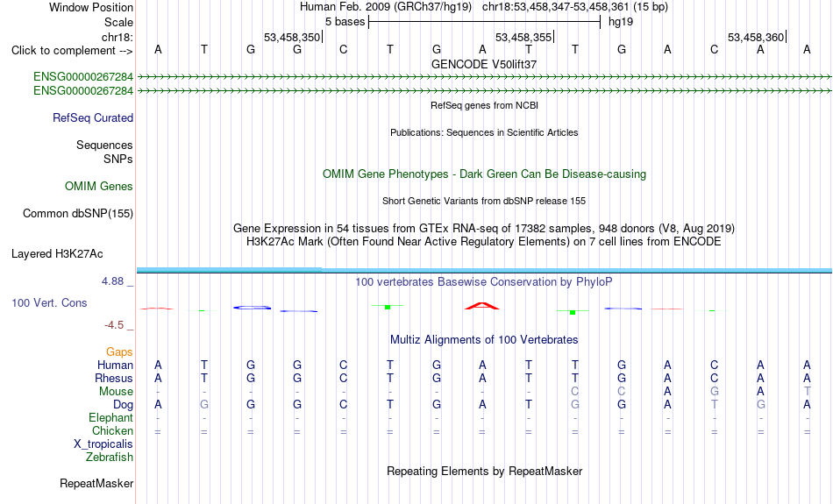Select the 'Scale' track label
833x504 pixels.
pos(118,22)
